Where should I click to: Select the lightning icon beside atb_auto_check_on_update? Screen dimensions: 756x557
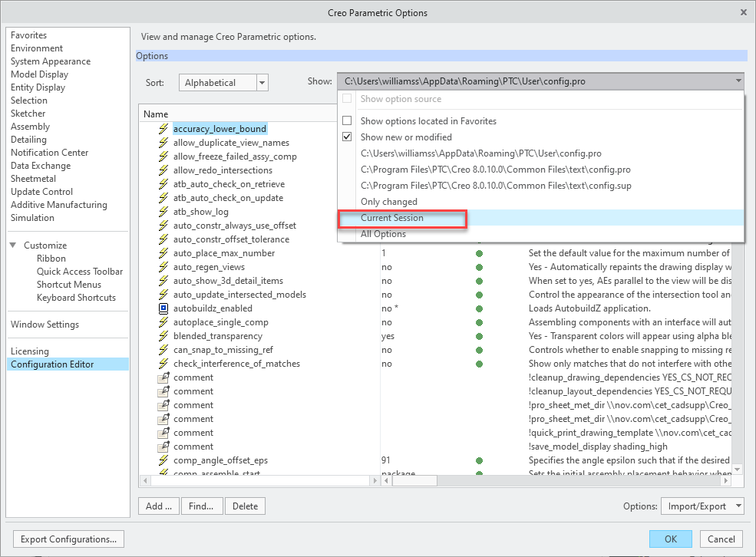click(x=163, y=198)
